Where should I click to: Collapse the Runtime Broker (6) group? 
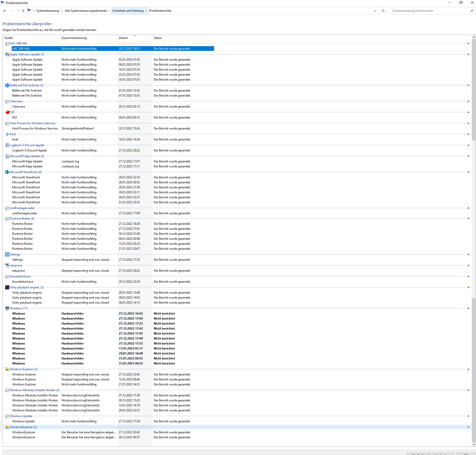click(x=468, y=219)
